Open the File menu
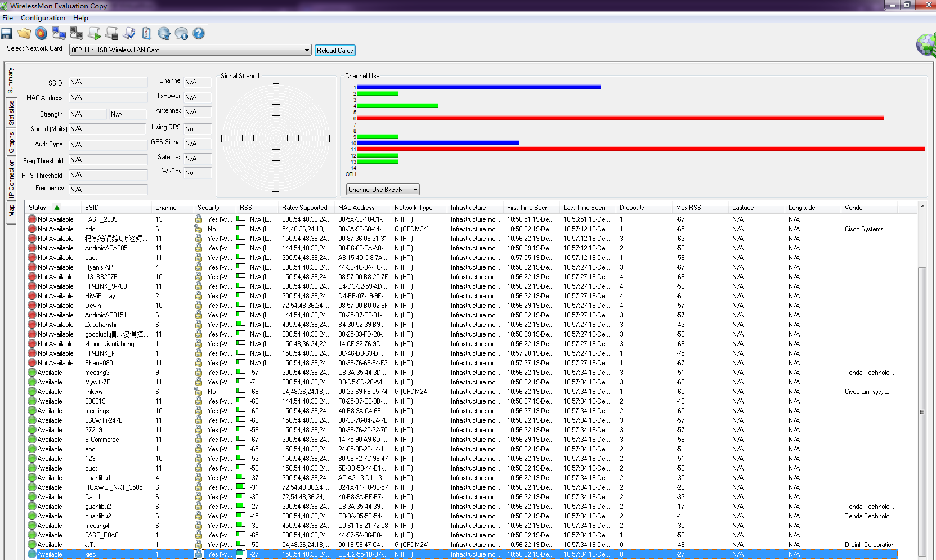 point(7,18)
